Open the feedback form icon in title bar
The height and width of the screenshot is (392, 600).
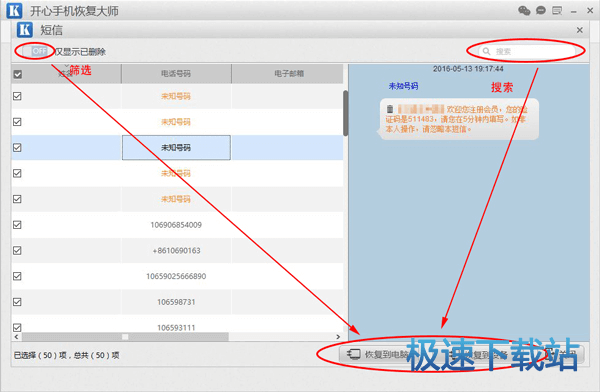557,11
